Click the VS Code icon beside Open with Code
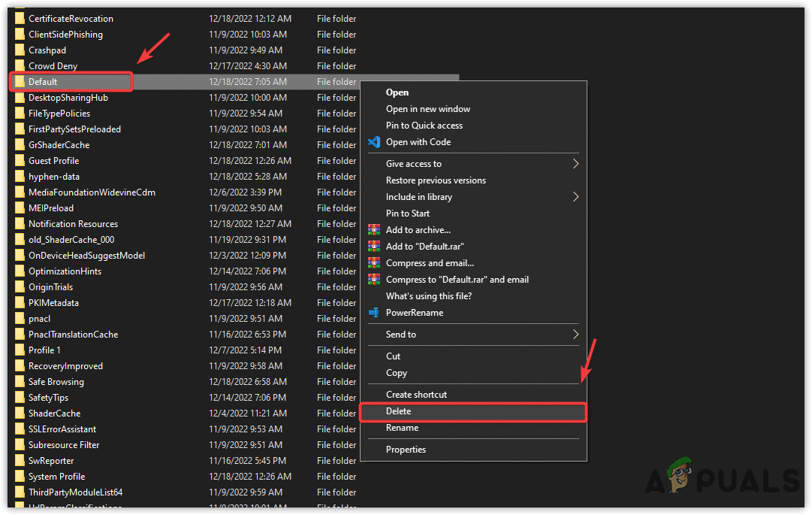The image size is (812, 515). pos(374,142)
